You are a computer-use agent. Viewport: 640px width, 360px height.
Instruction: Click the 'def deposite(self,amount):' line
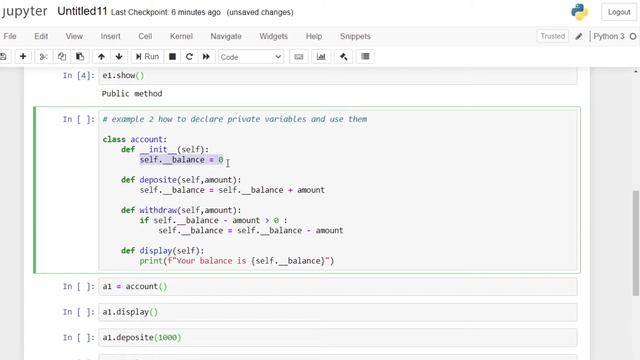click(x=181, y=180)
